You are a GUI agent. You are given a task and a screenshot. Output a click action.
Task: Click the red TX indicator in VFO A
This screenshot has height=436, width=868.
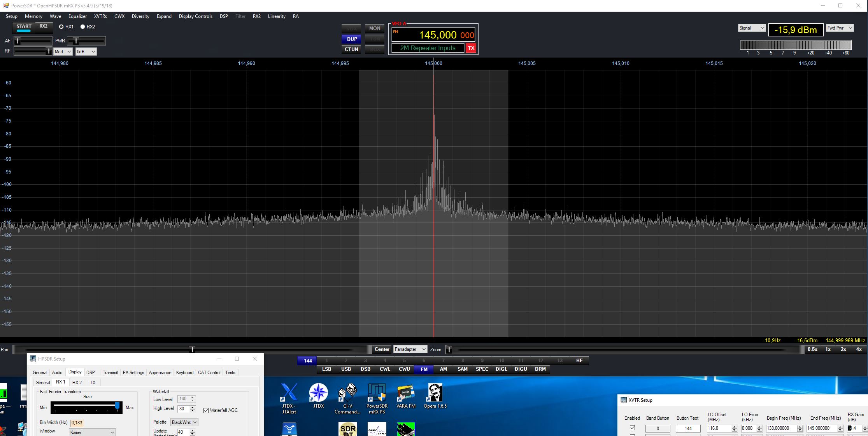[471, 48]
